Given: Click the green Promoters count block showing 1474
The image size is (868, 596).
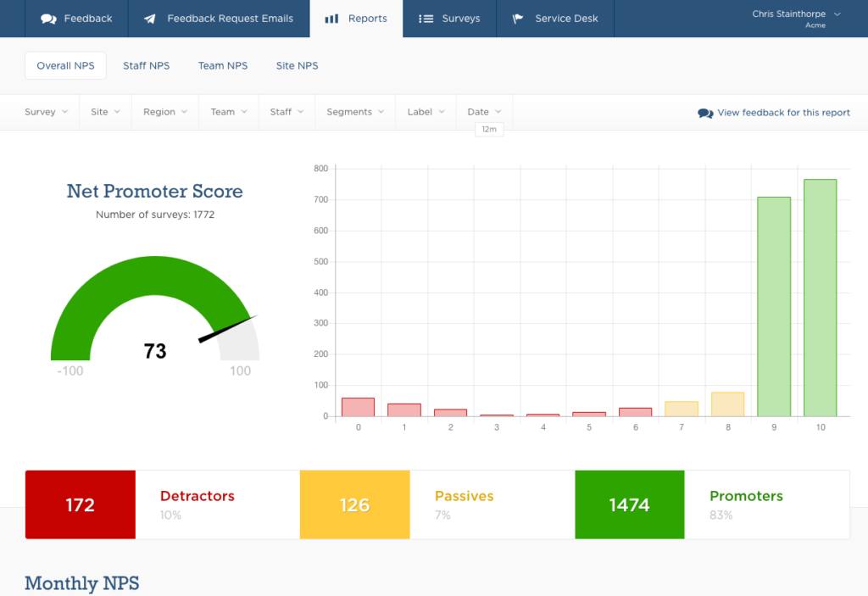Looking at the screenshot, I should 629,504.
